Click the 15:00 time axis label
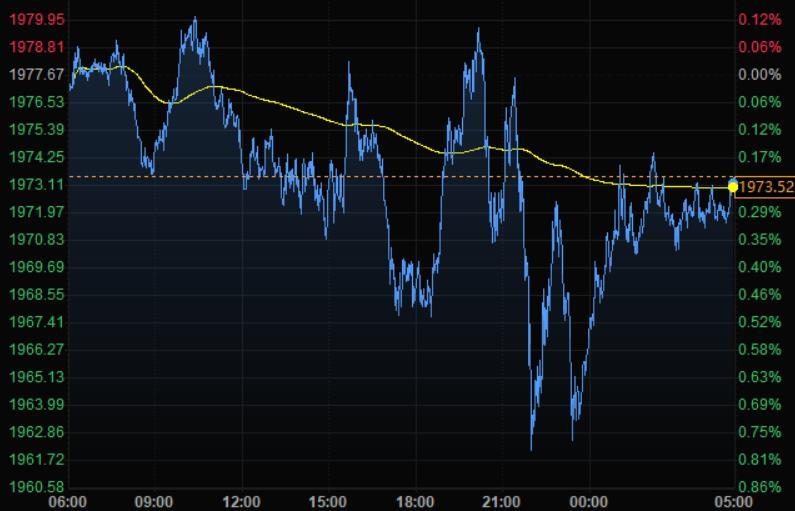 point(328,501)
